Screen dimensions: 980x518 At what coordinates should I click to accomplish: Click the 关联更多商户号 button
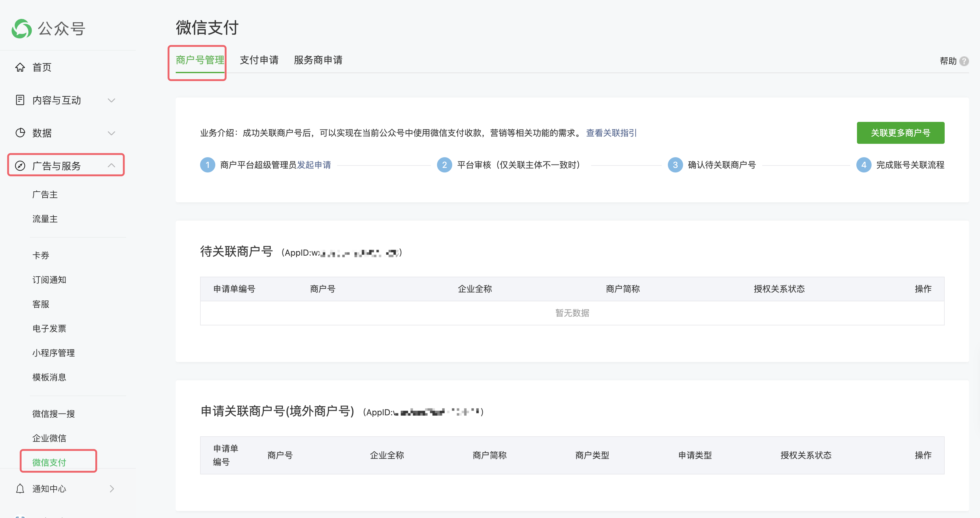point(901,133)
